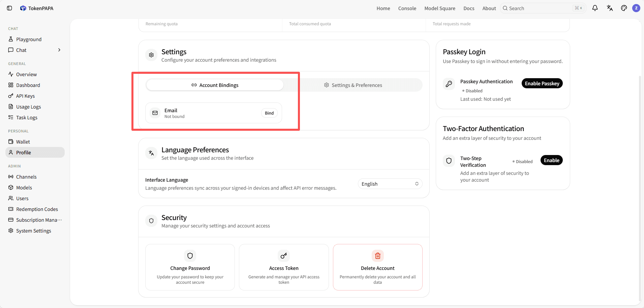
Task: Click the 'Total consumed quota' label
Action: click(310, 24)
